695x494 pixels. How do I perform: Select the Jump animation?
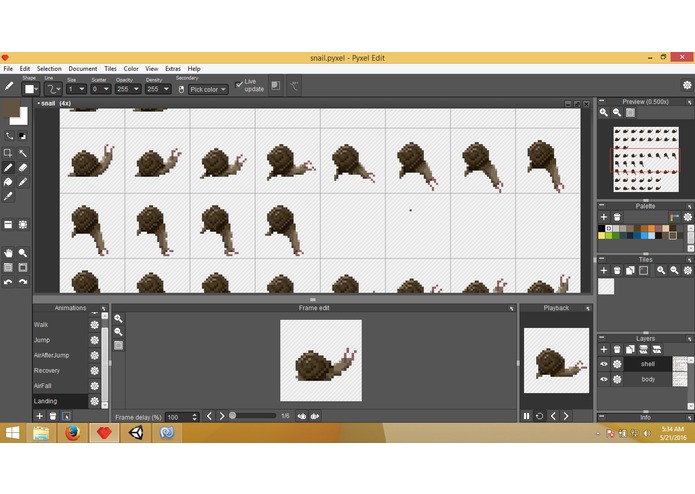click(x=60, y=340)
